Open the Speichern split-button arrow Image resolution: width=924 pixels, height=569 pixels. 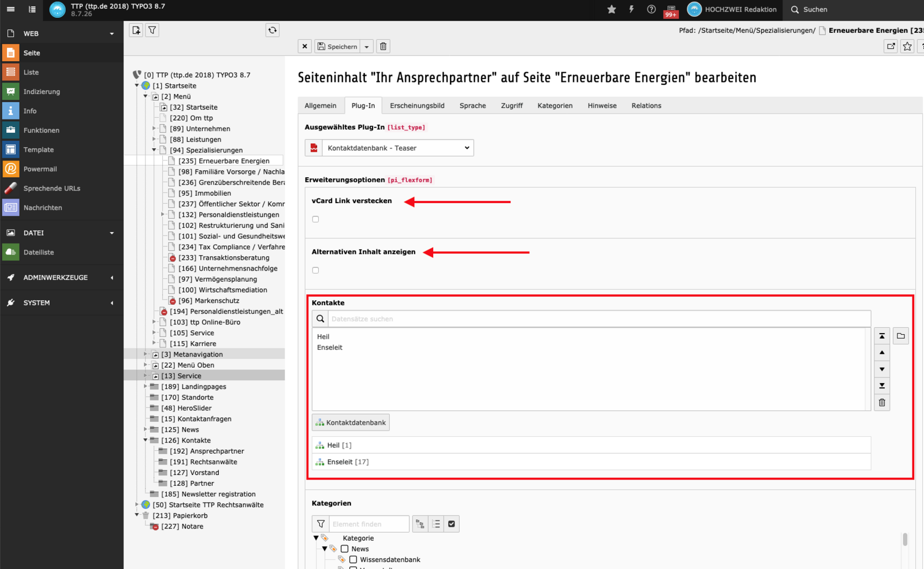coord(367,47)
